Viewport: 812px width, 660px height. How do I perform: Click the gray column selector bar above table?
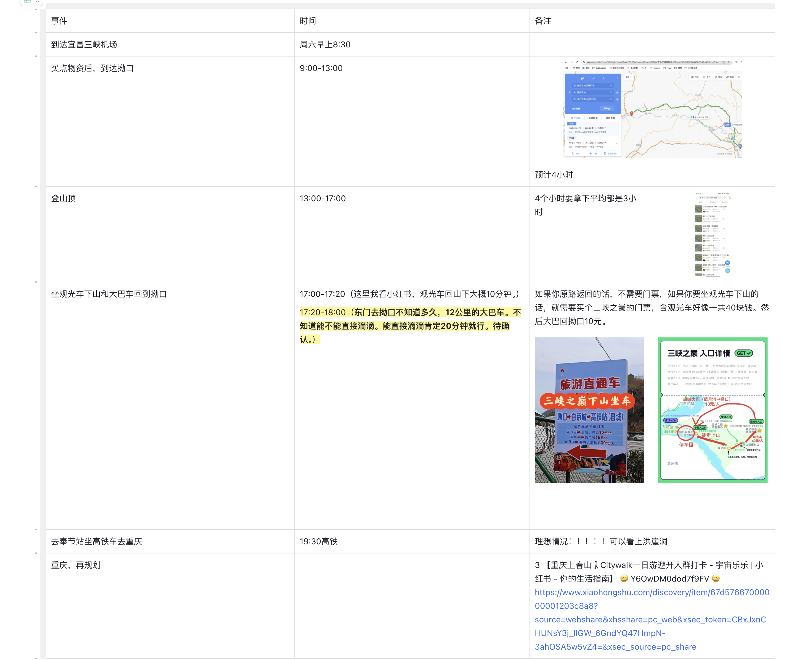click(x=410, y=6)
